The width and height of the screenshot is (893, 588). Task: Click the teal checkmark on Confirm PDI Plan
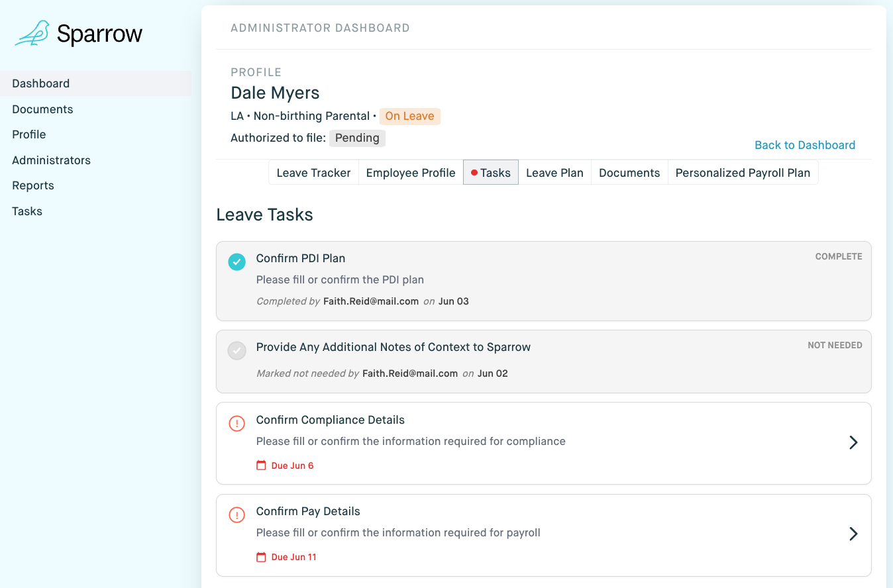pyautogui.click(x=236, y=262)
